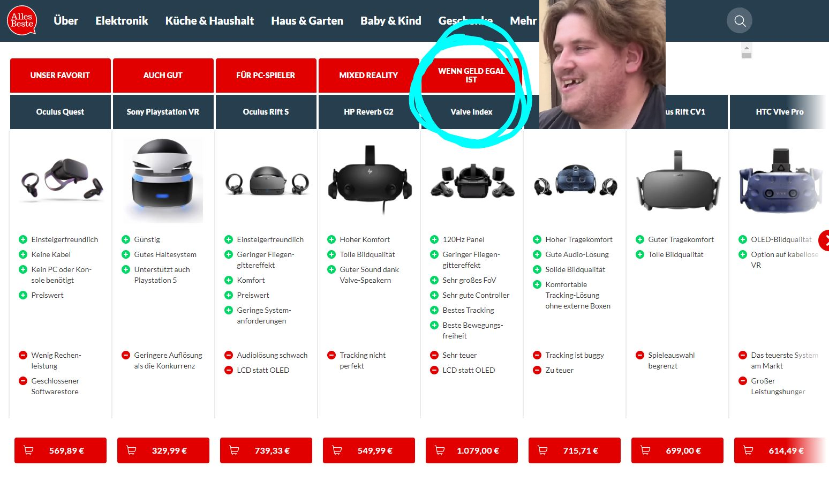Screen dimensions: 829x504
Task: Click the minus icon beside Tracking ist buggy
Action: pyautogui.click(x=537, y=355)
